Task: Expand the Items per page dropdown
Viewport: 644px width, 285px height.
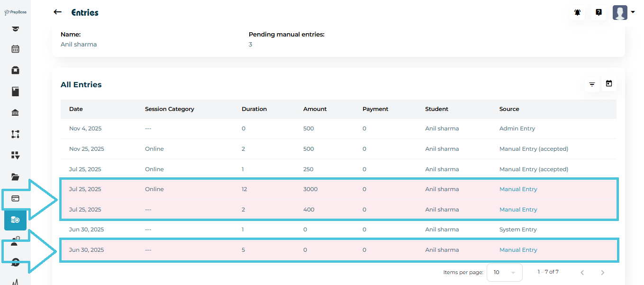Action: click(504, 272)
